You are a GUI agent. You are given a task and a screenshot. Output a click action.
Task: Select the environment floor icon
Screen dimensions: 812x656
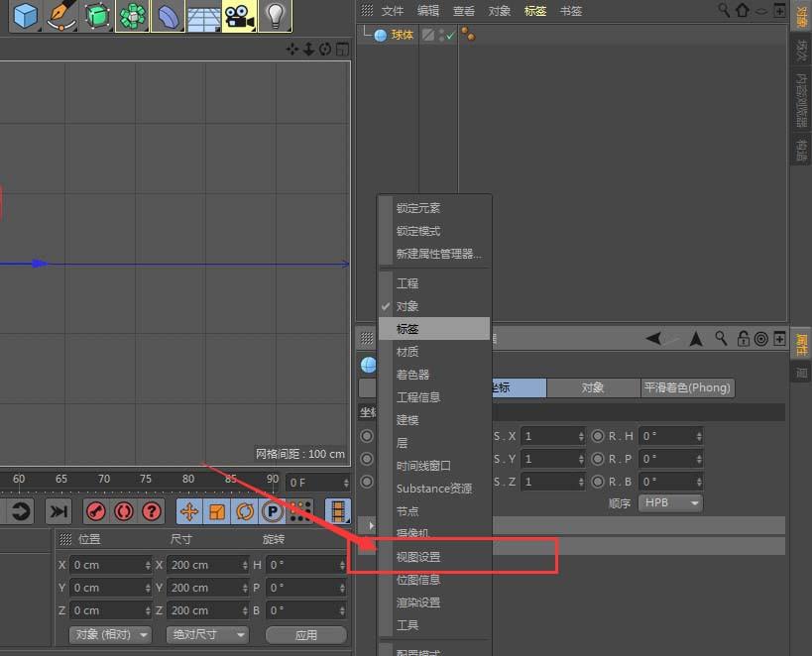click(x=203, y=17)
